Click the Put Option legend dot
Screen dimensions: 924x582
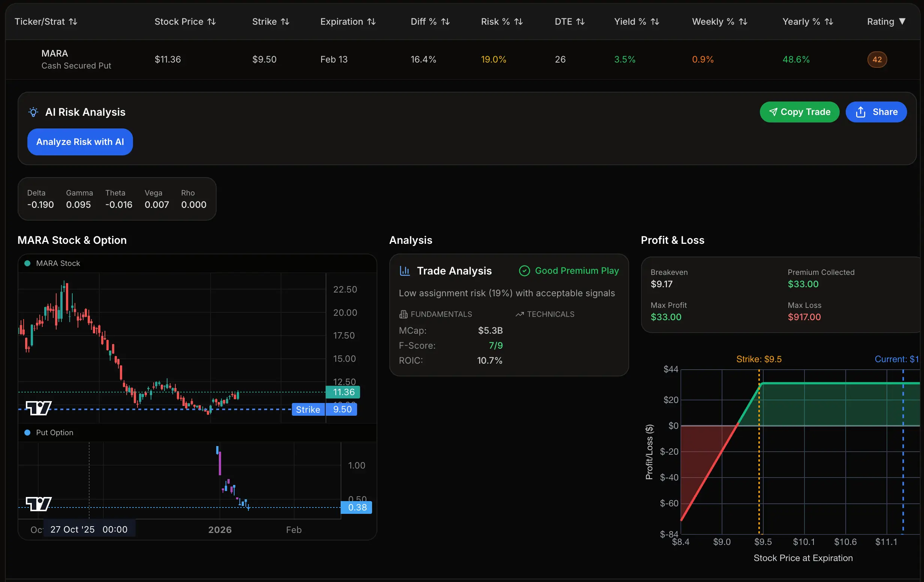click(x=27, y=432)
